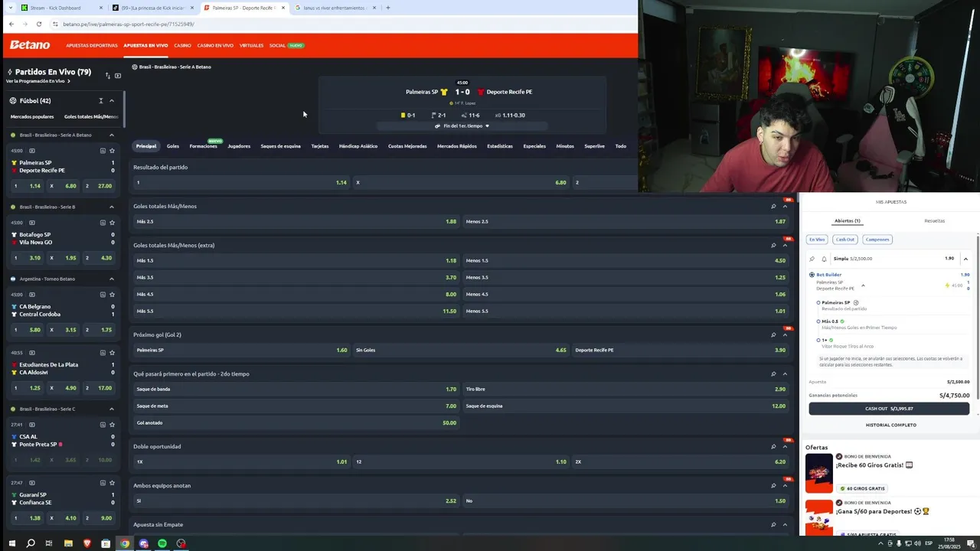
Task: Collapse Qué pasará primero market section
Action: 785,373
